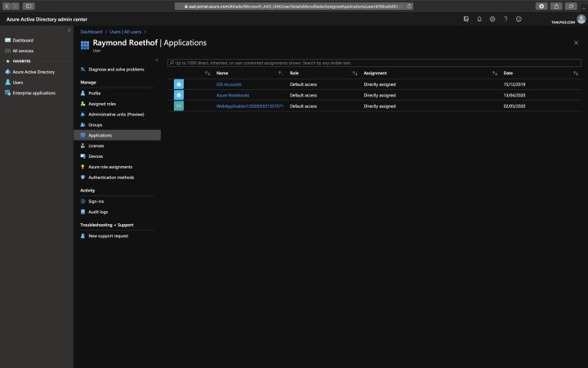This screenshot has height=368, width=588.
Task: Open portal settings gear icon
Action: pyautogui.click(x=492, y=18)
